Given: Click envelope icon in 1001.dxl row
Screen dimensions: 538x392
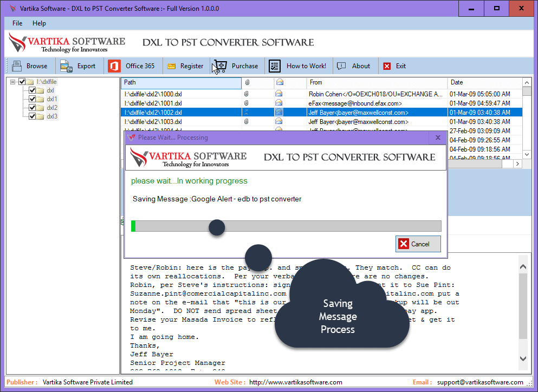Looking at the screenshot, I should click(278, 103).
